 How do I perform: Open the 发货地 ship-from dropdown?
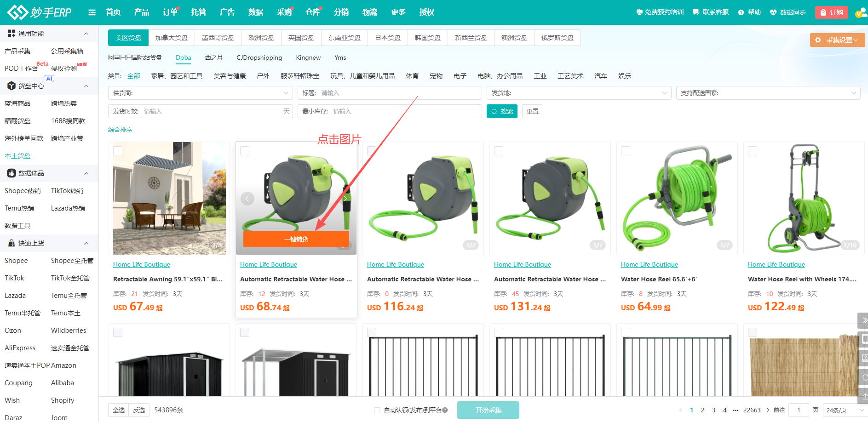(x=579, y=93)
